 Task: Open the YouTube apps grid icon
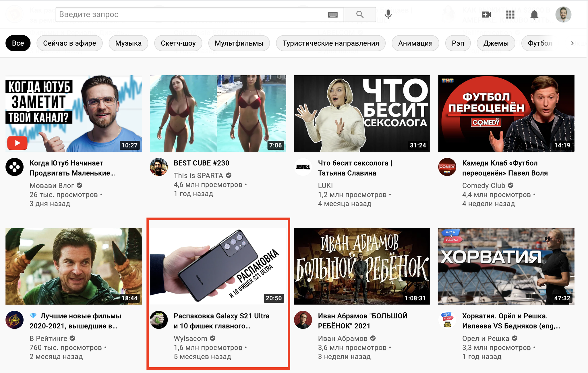pos(510,14)
